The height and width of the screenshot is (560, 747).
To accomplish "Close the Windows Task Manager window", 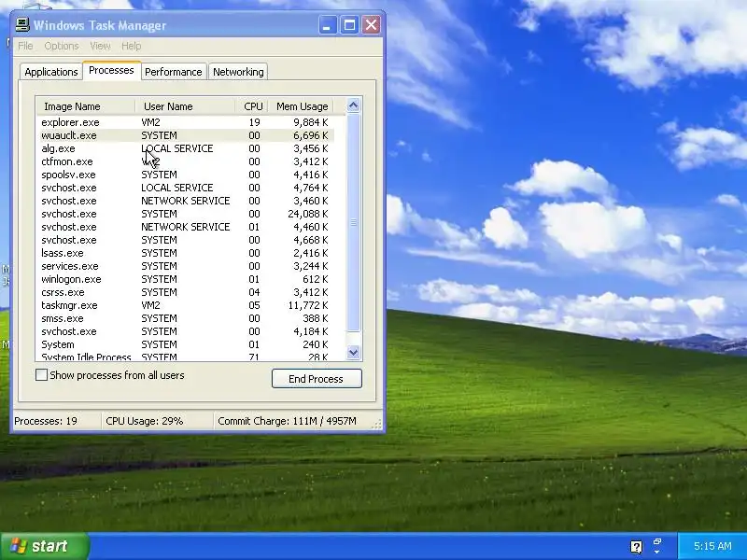I will (371, 25).
